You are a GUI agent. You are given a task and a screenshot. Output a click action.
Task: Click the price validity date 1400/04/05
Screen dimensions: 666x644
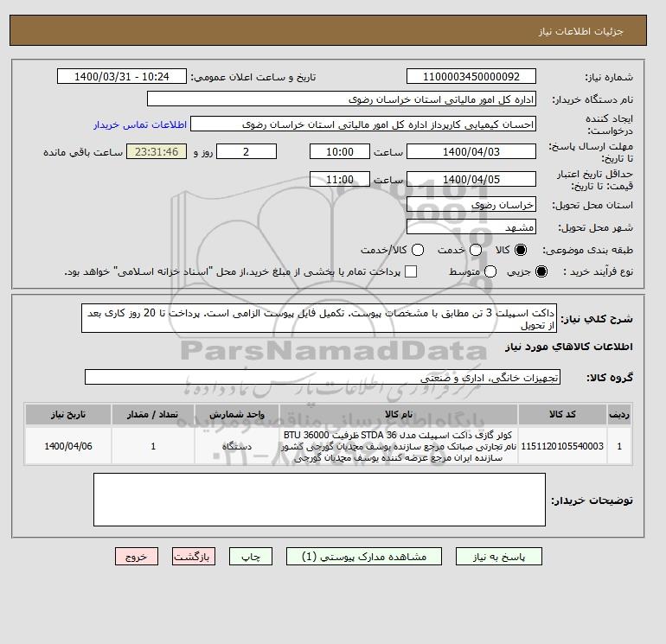point(471,179)
